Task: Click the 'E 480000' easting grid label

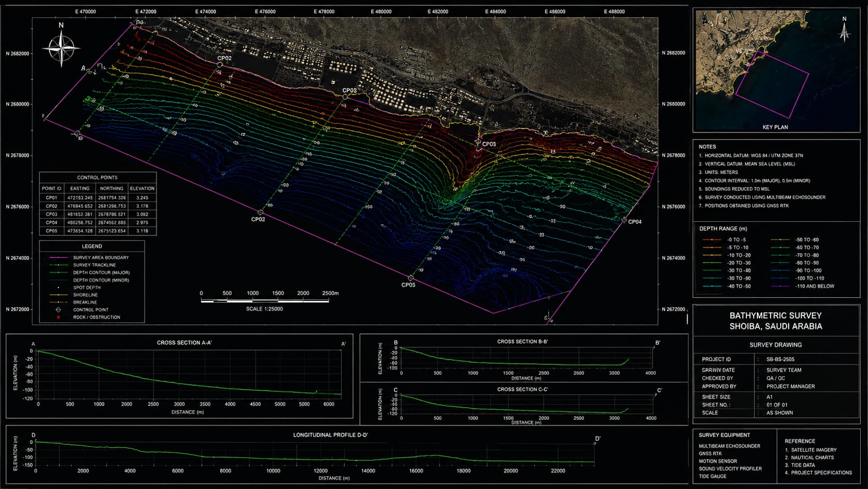Action: (x=381, y=11)
